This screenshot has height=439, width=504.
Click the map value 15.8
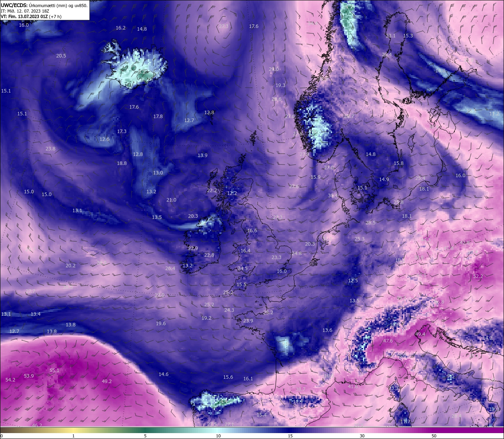(x=398, y=163)
